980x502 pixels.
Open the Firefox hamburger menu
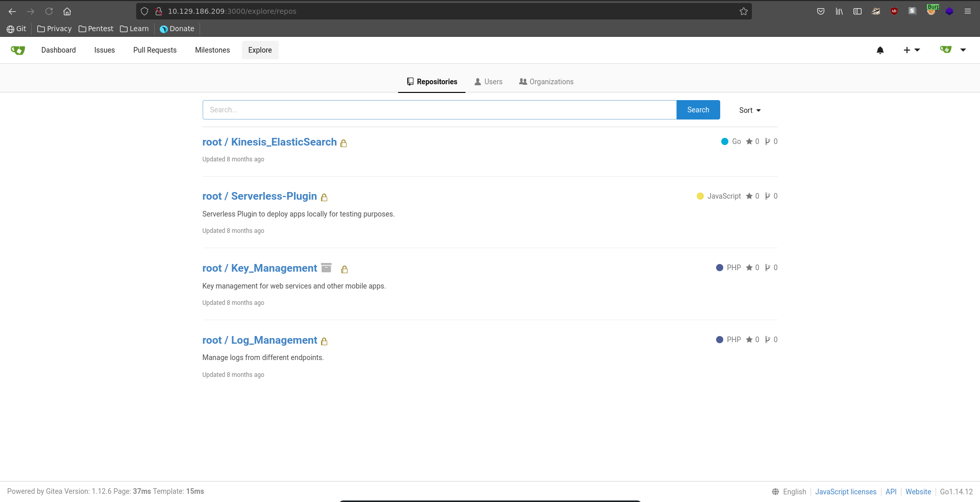click(x=967, y=11)
